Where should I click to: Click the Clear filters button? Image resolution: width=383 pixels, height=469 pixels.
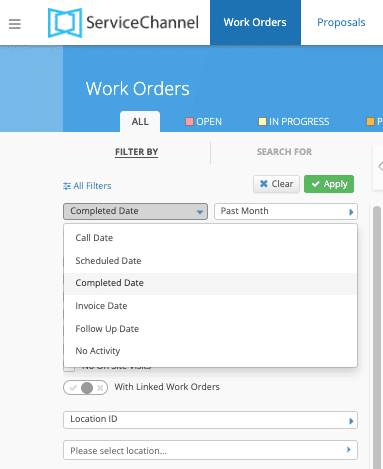276,184
